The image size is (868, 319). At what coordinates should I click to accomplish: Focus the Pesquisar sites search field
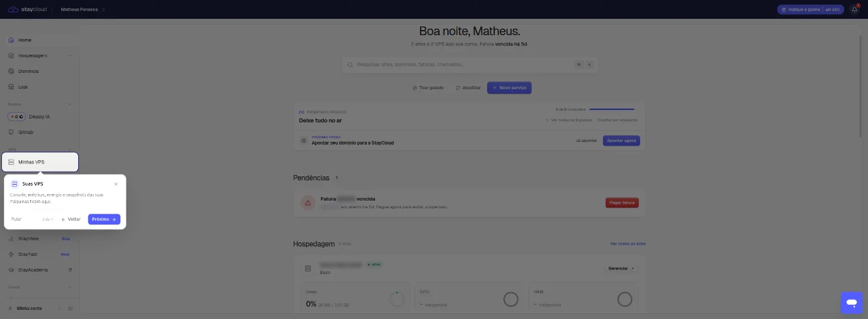[x=469, y=64]
